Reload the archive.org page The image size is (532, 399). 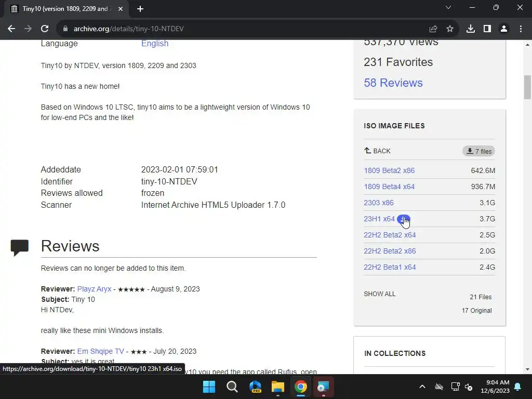click(x=45, y=29)
